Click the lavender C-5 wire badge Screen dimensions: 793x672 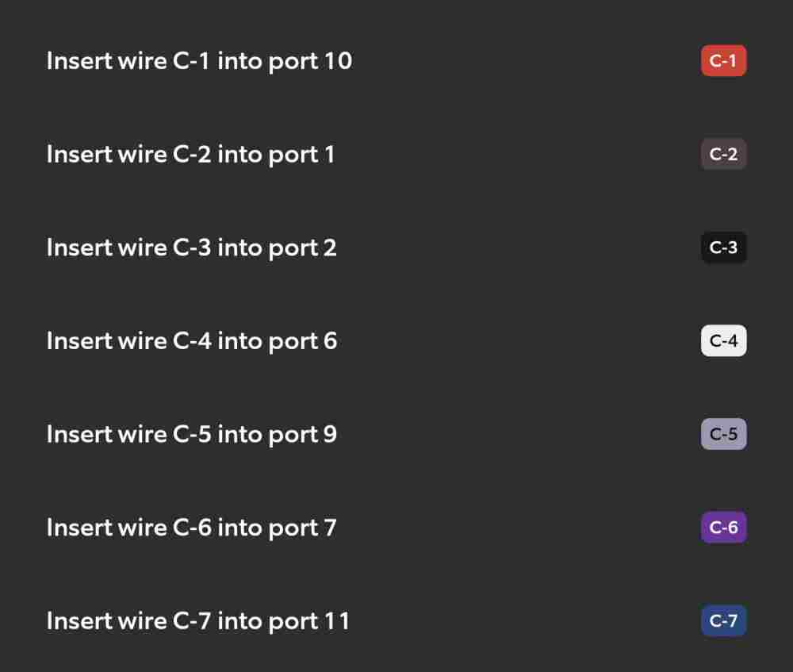[x=723, y=434]
